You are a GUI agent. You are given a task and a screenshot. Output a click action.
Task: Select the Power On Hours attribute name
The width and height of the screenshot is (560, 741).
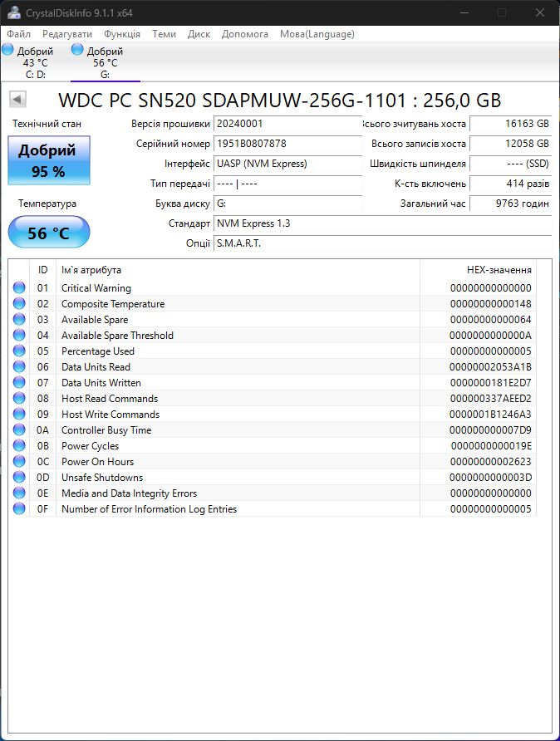click(97, 462)
